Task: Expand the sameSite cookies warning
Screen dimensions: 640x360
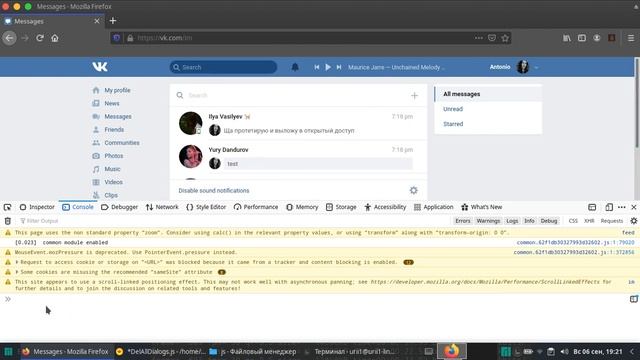Action: click(17, 272)
